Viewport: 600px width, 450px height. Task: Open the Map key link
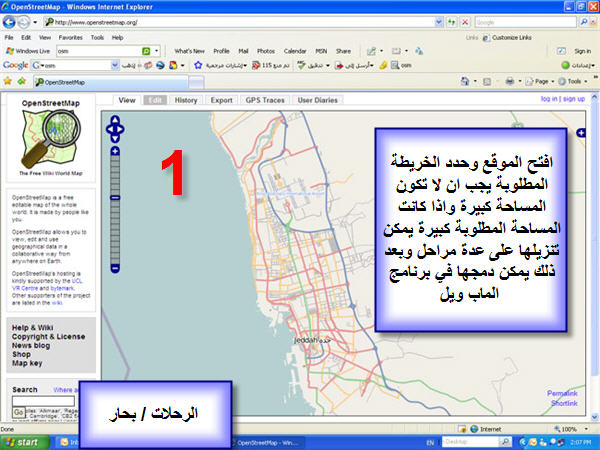tap(27, 363)
